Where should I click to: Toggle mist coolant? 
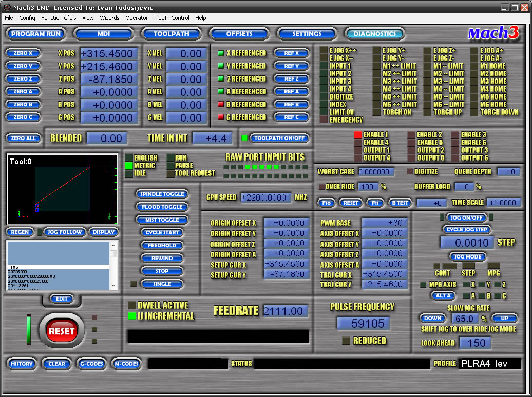pyautogui.click(x=162, y=220)
